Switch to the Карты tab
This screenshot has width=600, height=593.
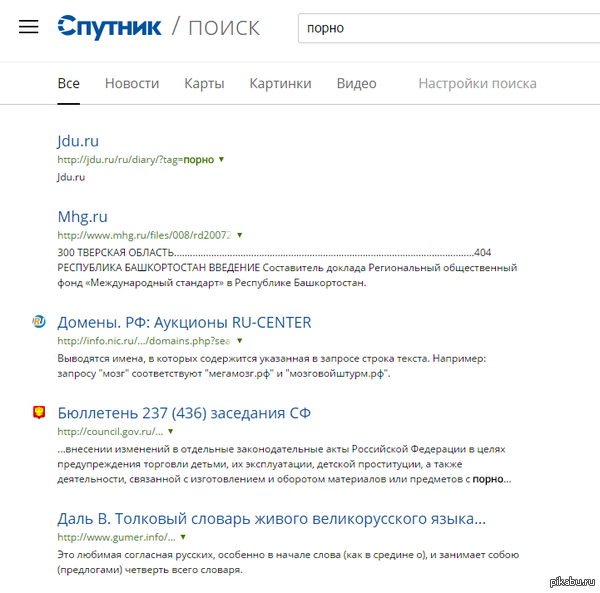click(x=204, y=83)
